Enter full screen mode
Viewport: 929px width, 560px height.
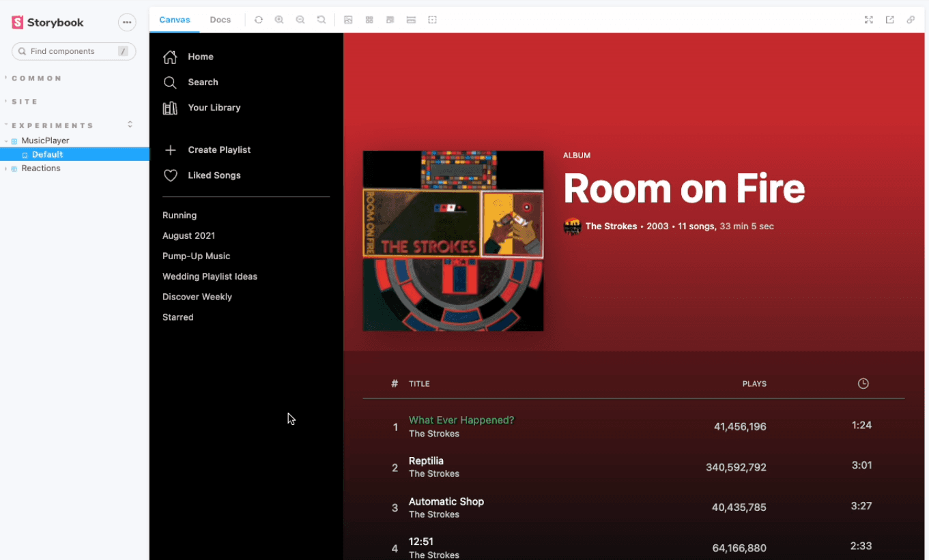pyautogui.click(x=868, y=20)
